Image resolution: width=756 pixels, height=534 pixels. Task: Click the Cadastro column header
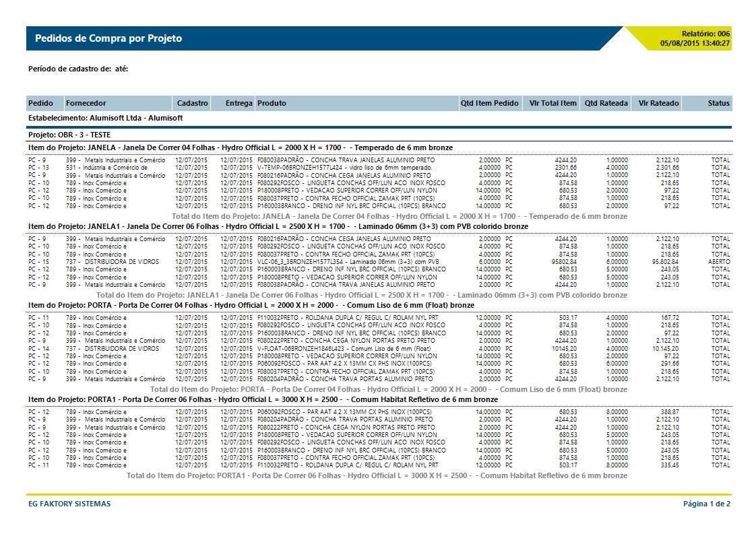point(192,103)
